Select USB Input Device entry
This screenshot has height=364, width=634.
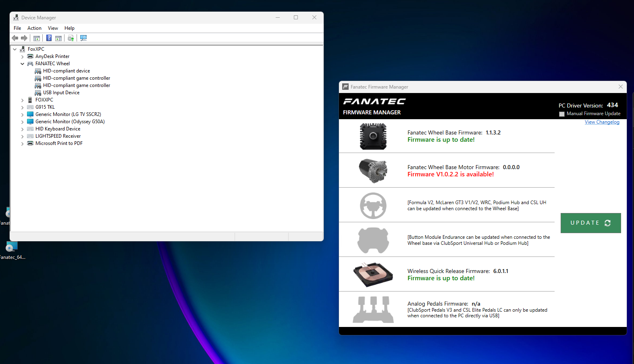[x=61, y=93]
